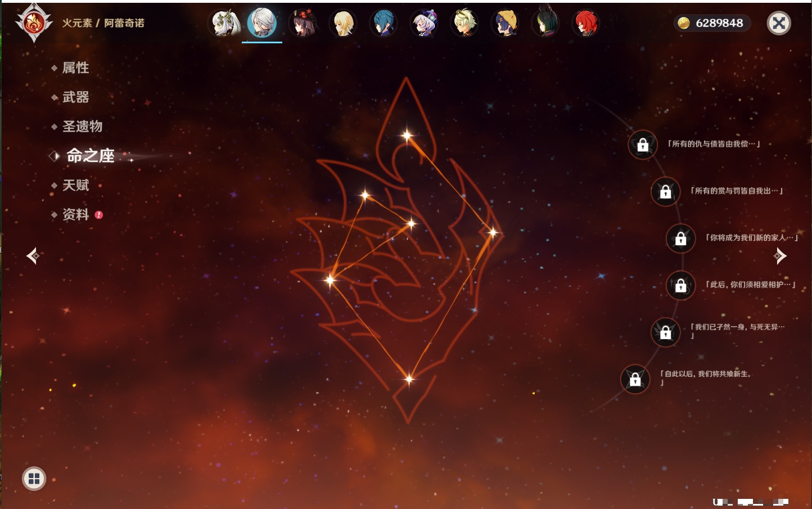Go to the next character with right arrow

click(780, 256)
